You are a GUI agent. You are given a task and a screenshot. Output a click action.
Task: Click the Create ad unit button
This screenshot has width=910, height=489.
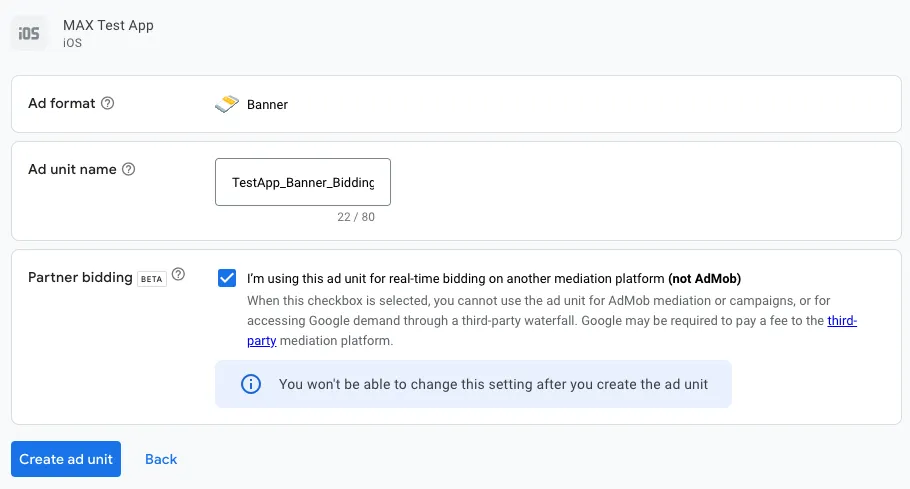tap(66, 459)
